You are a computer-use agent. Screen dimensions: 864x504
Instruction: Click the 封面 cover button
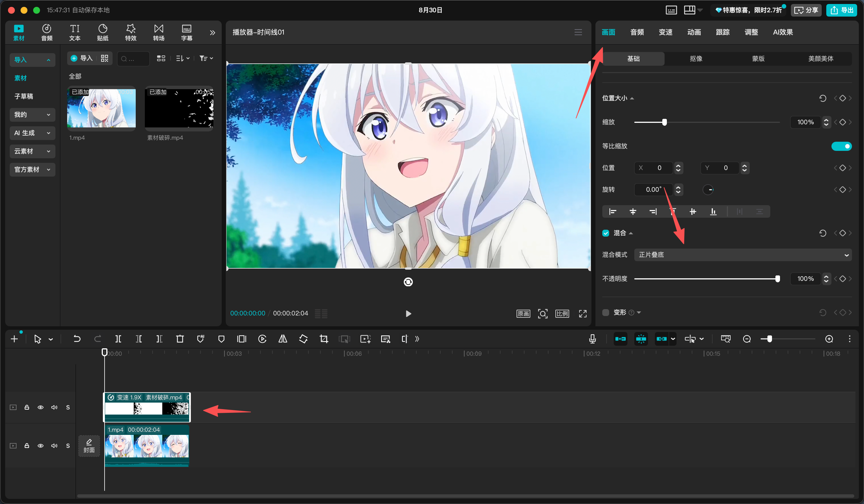click(89, 446)
